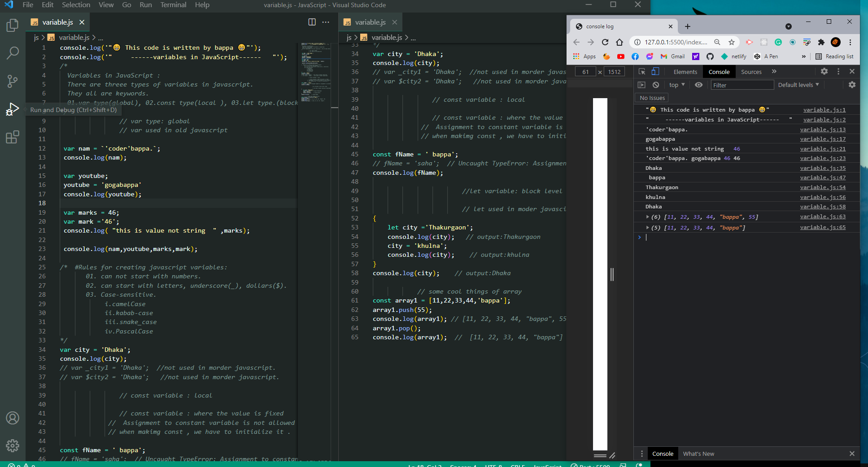Image resolution: width=868 pixels, height=467 pixels.
Task: Open the Run and Debug view
Action: [13, 109]
